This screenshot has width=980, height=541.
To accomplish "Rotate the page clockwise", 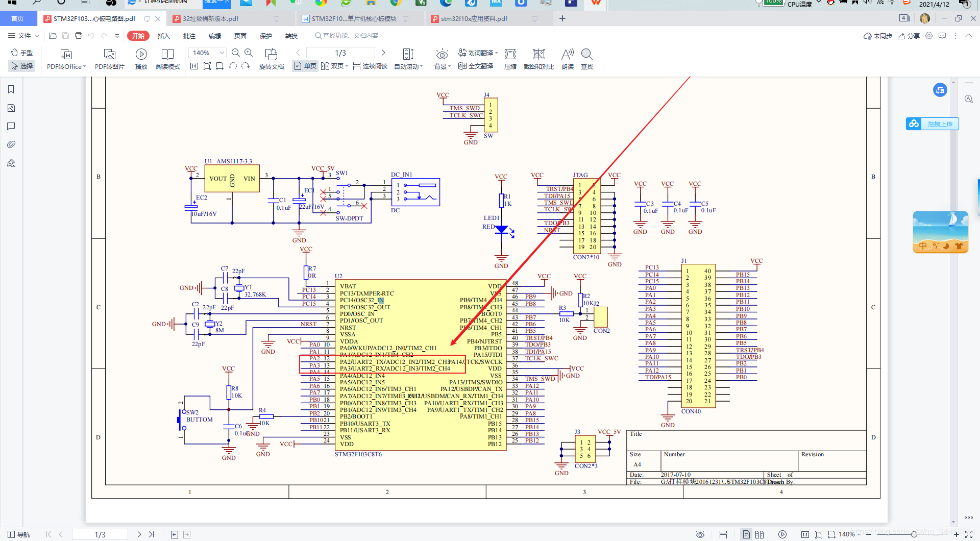I will (x=246, y=66).
